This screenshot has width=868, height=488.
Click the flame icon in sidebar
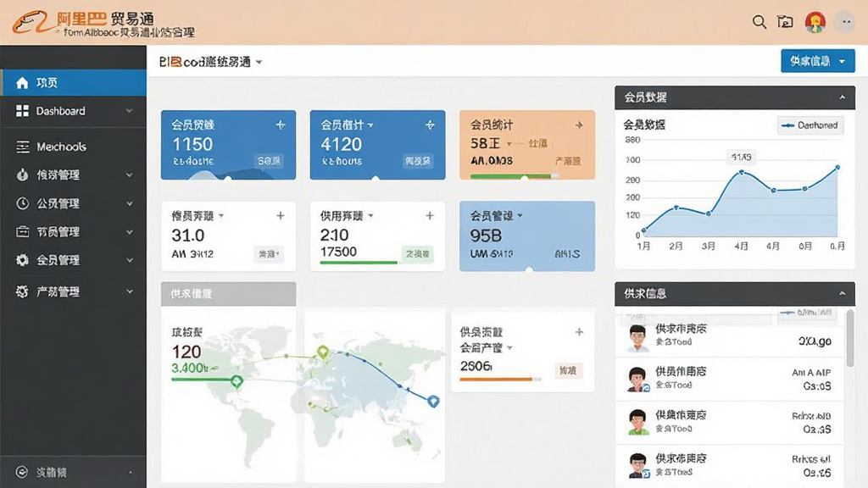(x=22, y=175)
